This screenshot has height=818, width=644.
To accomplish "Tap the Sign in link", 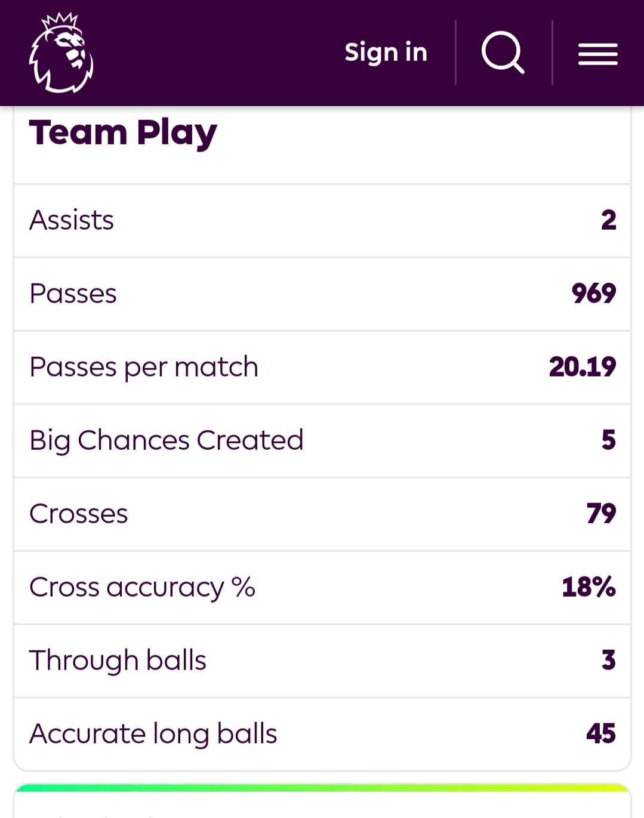I will [x=386, y=53].
